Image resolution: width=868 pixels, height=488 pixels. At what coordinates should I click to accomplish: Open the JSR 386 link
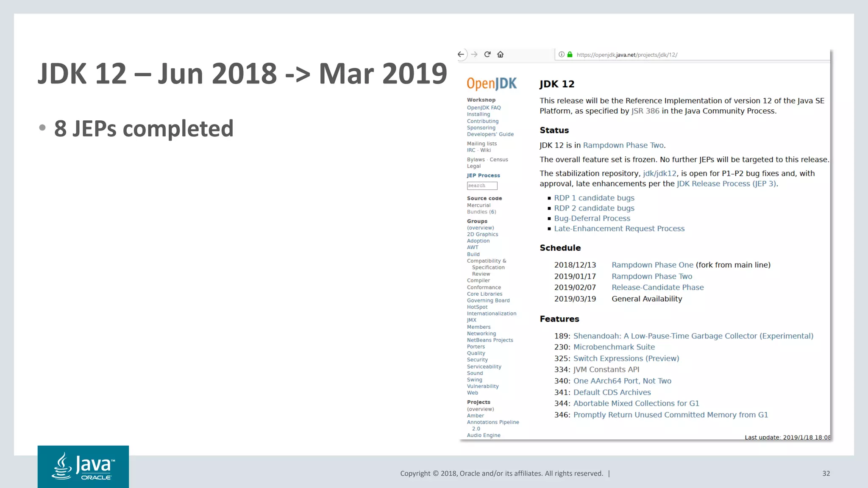645,111
